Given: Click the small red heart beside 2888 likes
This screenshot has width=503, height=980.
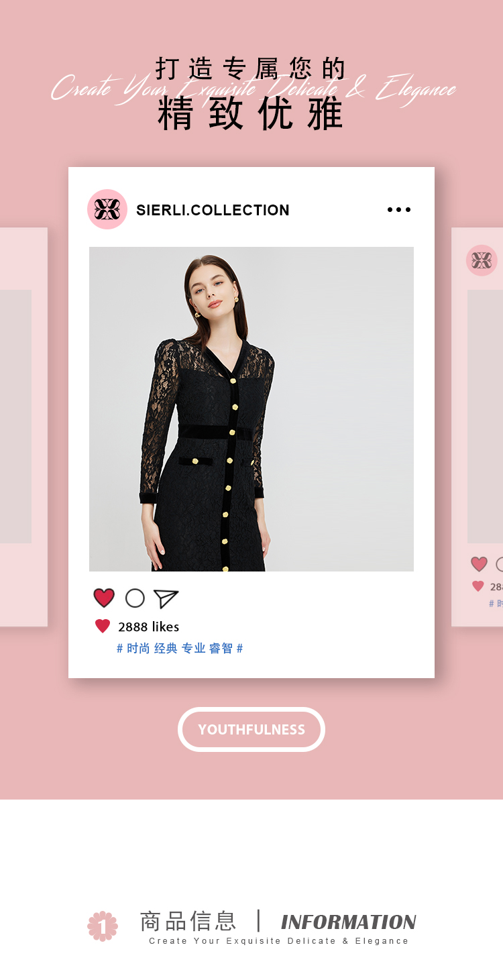Looking at the screenshot, I should [x=103, y=627].
